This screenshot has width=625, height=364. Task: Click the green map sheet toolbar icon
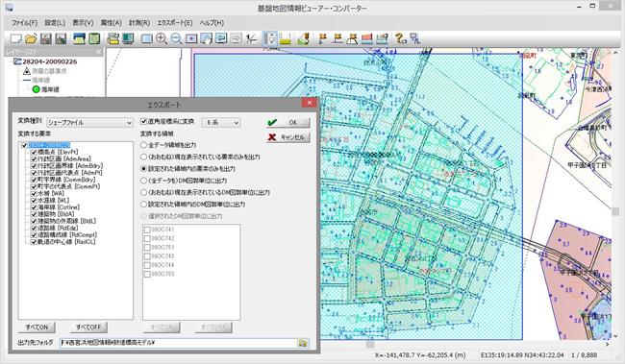tap(94, 38)
